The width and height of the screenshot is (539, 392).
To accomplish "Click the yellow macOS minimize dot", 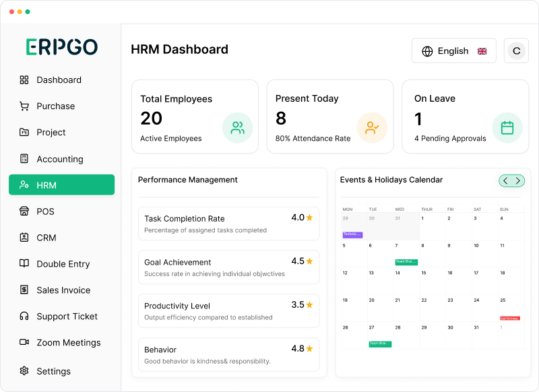I will (20, 11).
